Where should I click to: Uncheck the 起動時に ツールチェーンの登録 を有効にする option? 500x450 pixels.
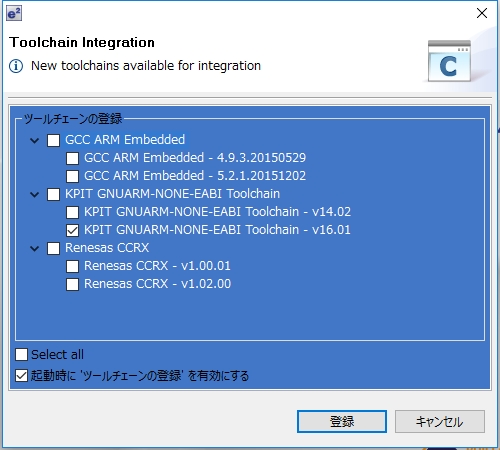point(21,376)
